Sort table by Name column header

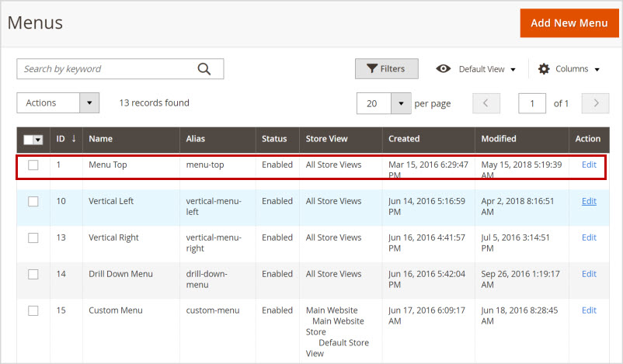pyautogui.click(x=101, y=139)
